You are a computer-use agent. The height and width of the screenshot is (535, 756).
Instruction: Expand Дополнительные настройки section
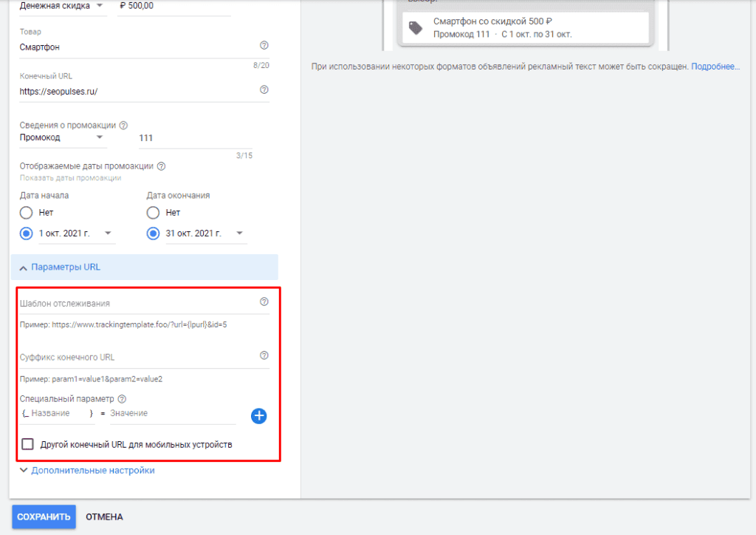pyautogui.click(x=87, y=471)
